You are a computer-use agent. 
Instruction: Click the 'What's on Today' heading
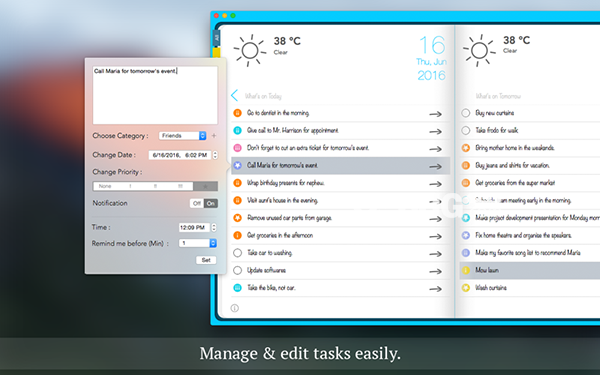pyautogui.click(x=263, y=96)
